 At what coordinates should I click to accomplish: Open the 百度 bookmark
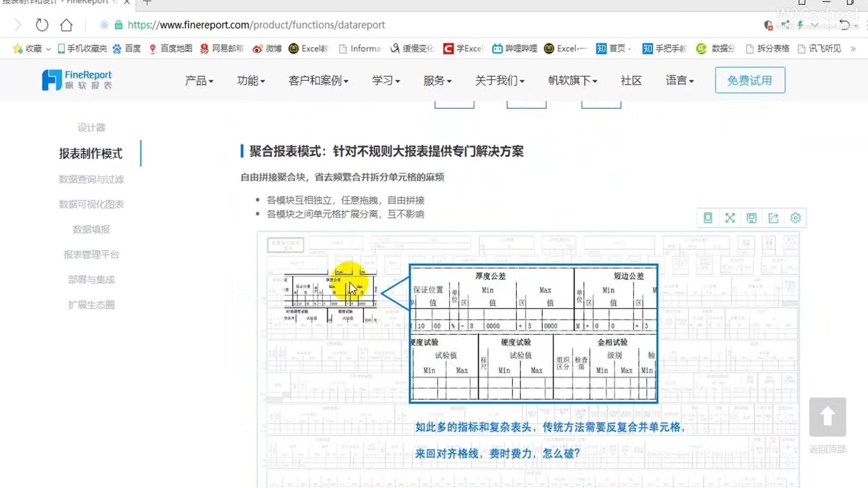click(127, 48)
